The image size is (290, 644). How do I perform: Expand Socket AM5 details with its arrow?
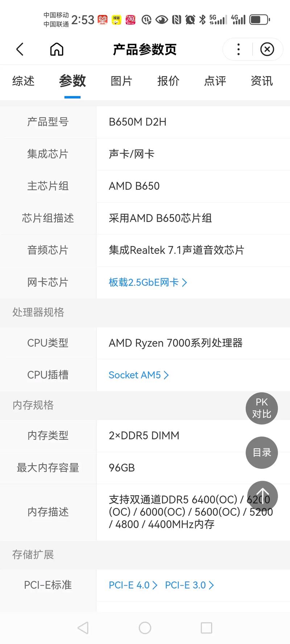click(167, 375)
